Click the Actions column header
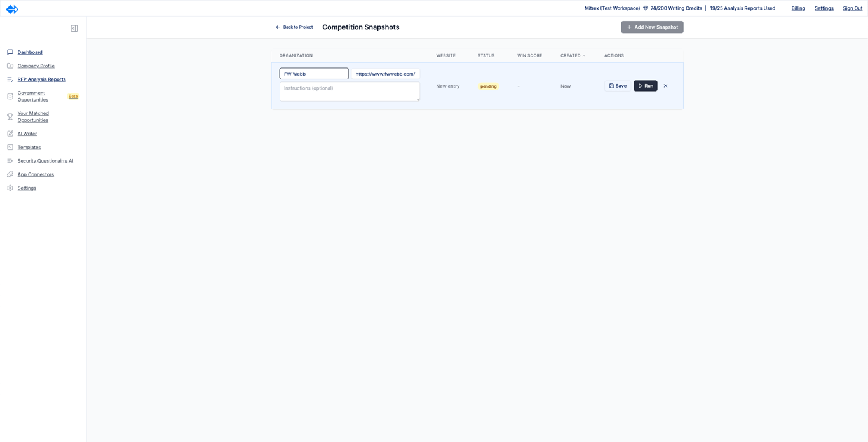Viewport: 868px width, 442px height. click(x=614, y=55)
